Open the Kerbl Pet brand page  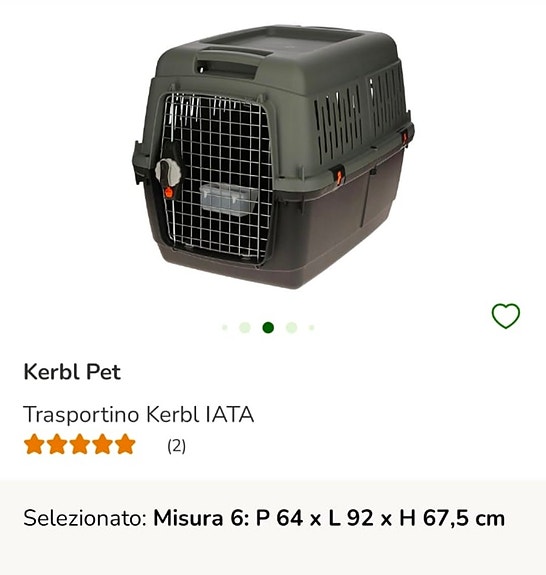(72, 372)
